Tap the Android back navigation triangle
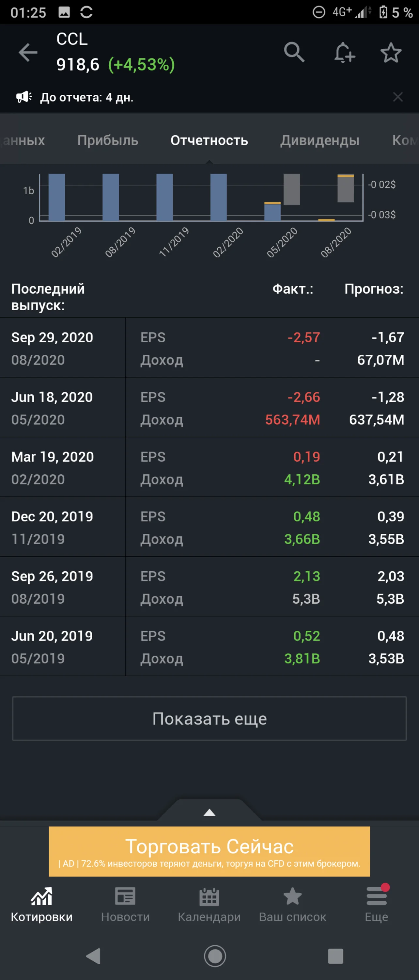This screenshot has height=980, width=419. point(93,956)
